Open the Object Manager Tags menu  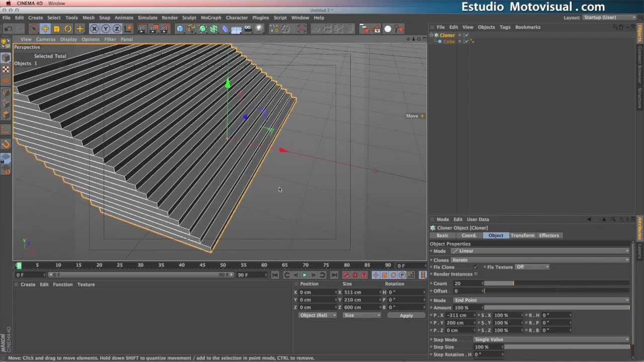tap(505, 27)
